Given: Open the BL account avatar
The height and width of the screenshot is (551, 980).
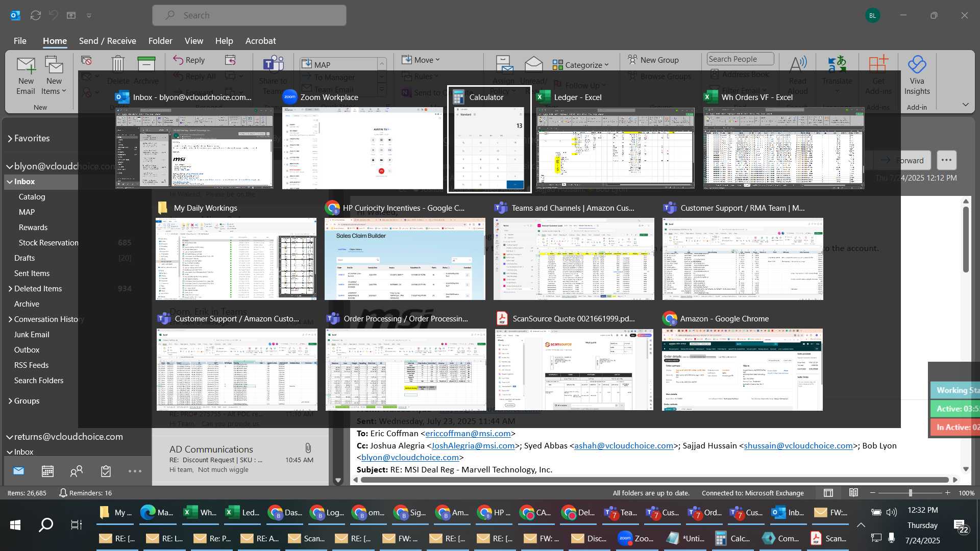Looking at the screenshot, I should (872, 15).
